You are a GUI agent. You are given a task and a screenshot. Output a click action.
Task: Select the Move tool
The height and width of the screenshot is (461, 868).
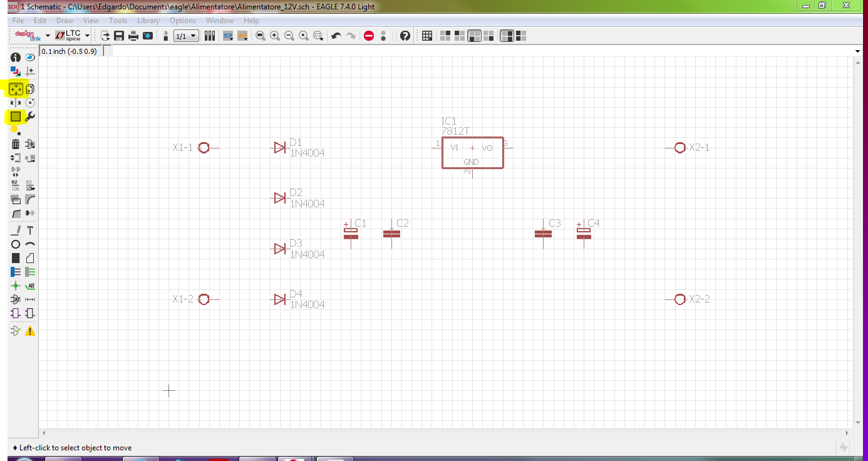pos(16,89)
